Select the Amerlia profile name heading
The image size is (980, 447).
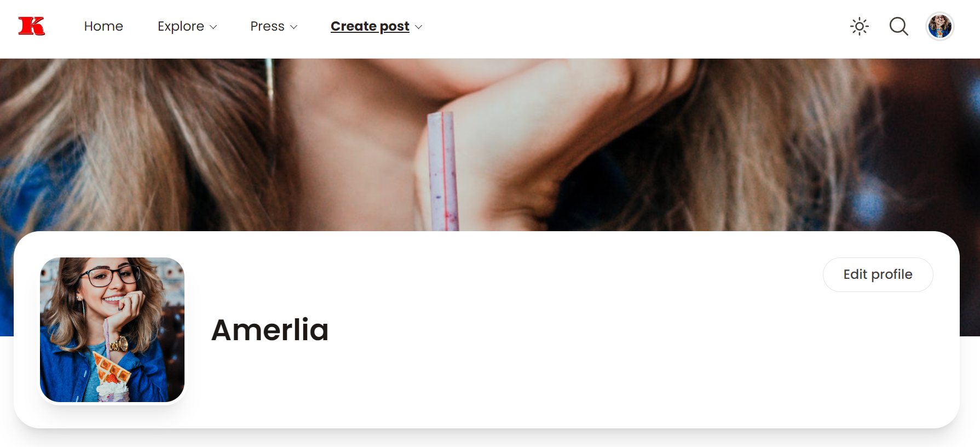click(x=270, y=330)
